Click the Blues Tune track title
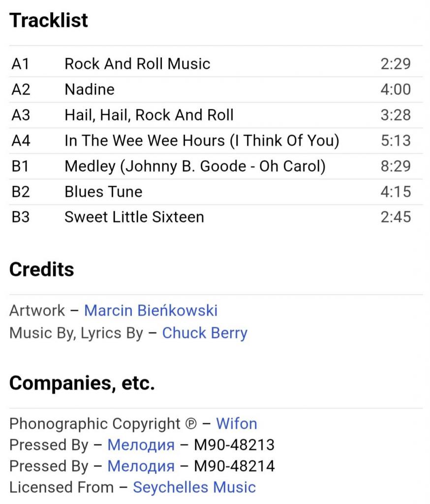The height and width of the screenshot is (504, 430). pyautogui.click(x=103, y=192)
